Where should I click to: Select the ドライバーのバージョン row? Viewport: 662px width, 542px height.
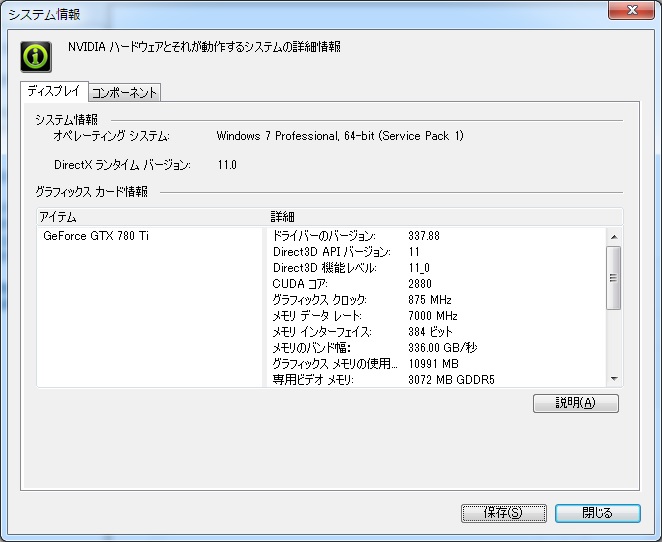(324, 236)
